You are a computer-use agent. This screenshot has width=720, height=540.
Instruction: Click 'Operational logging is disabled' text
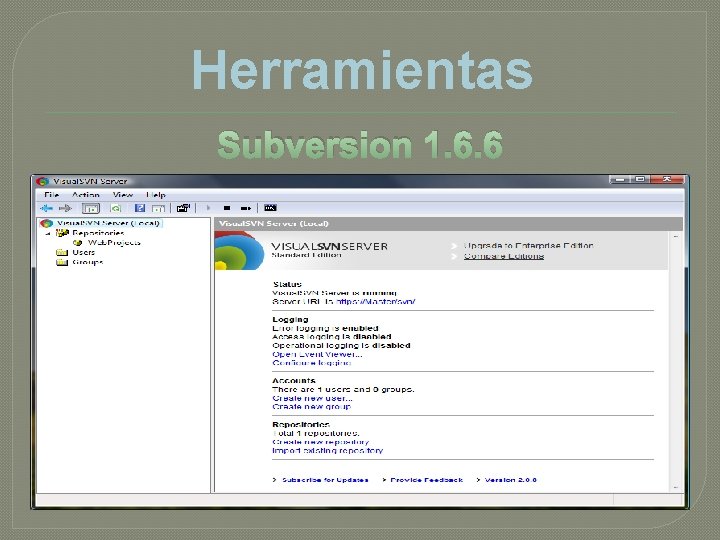click(x=341, y=345)
